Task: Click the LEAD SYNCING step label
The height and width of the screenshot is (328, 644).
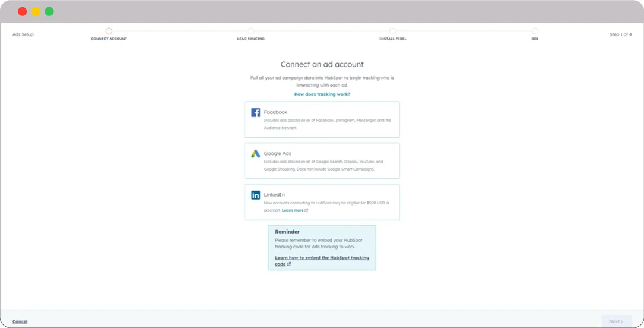Action: (x=251, y=39)
